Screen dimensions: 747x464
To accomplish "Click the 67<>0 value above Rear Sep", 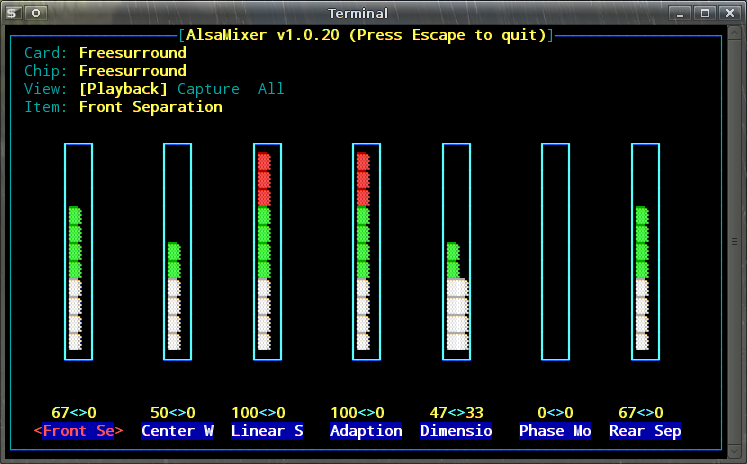I will pos(641,413).
